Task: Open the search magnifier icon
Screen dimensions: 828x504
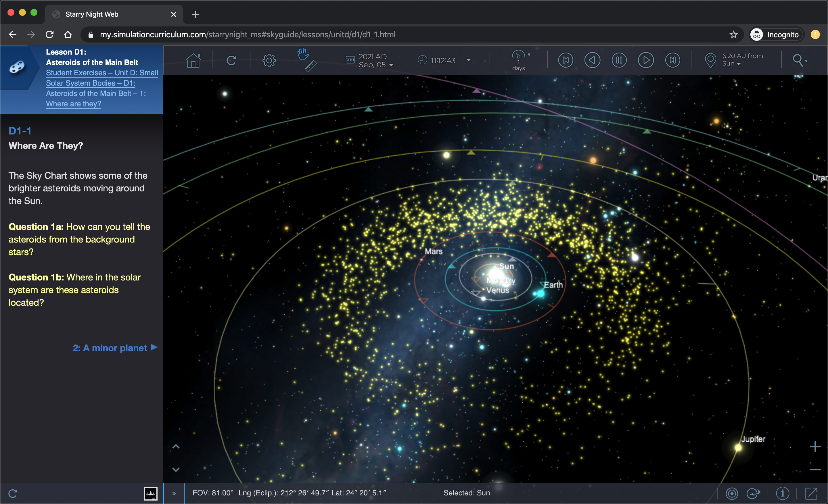Action: (x=799, y=60)
